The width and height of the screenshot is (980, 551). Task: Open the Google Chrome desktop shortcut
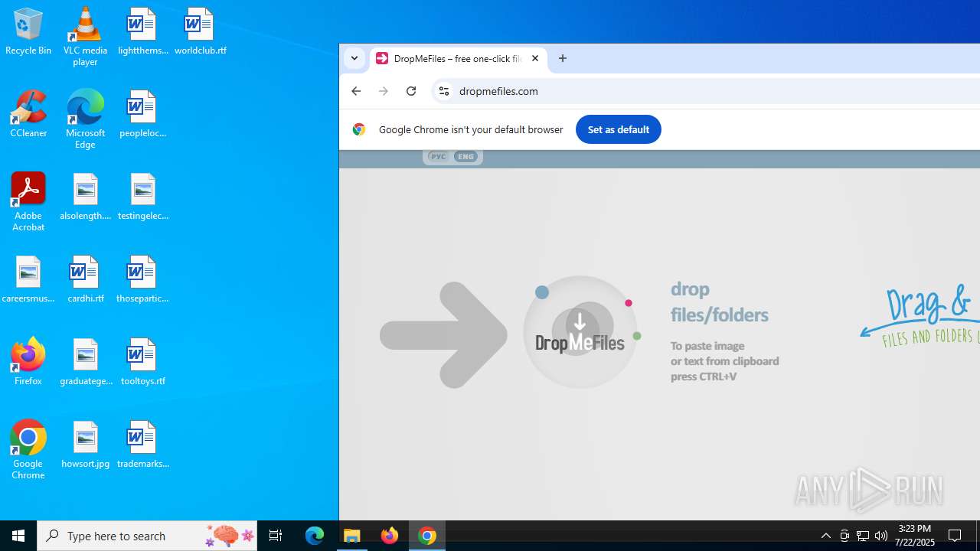click(x=28, y=450)
